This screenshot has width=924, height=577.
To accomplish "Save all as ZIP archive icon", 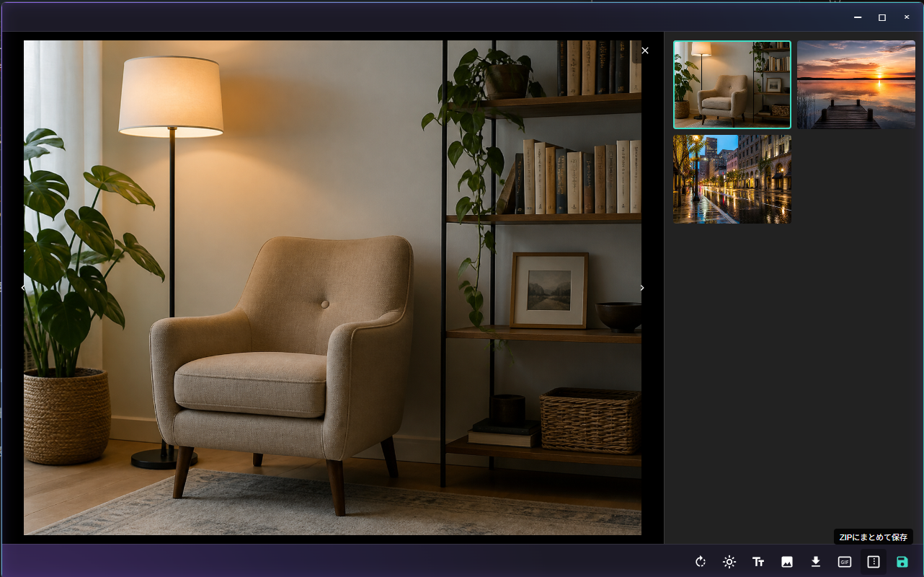I will 874,562.
